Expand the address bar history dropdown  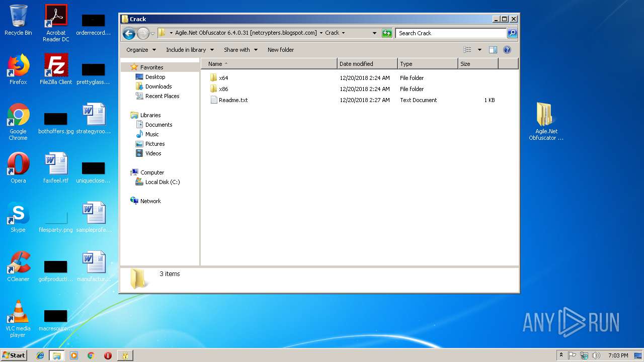tap(374, 33)
